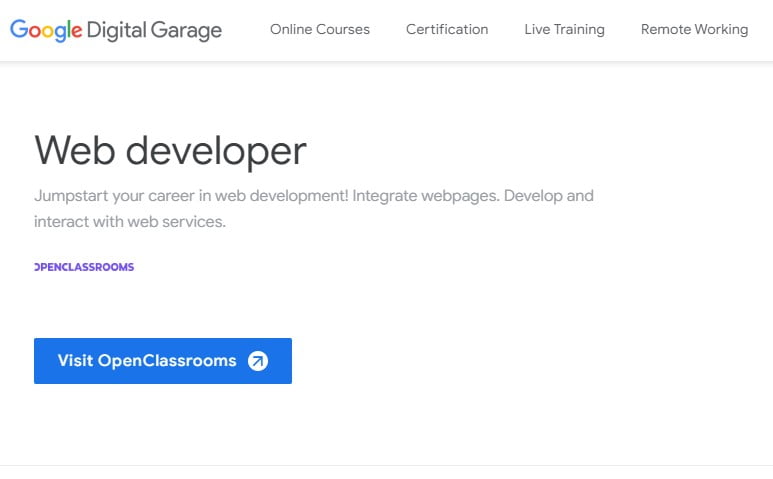The height and width of the screenshot is (479, 773).
Task: Select Live Training in the top navigation
Action: pyautogui.click(x=564, y=30)
